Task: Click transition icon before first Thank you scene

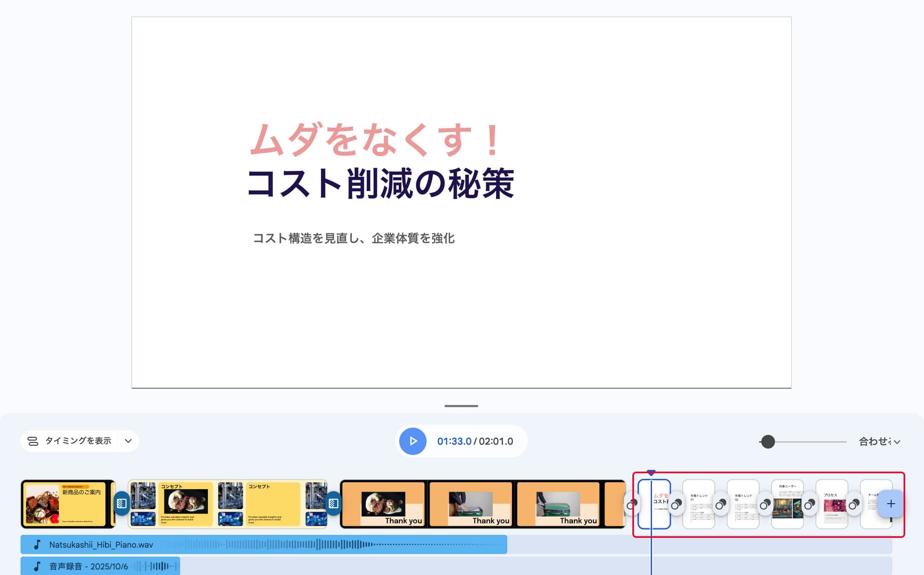Action: point(333,504)
